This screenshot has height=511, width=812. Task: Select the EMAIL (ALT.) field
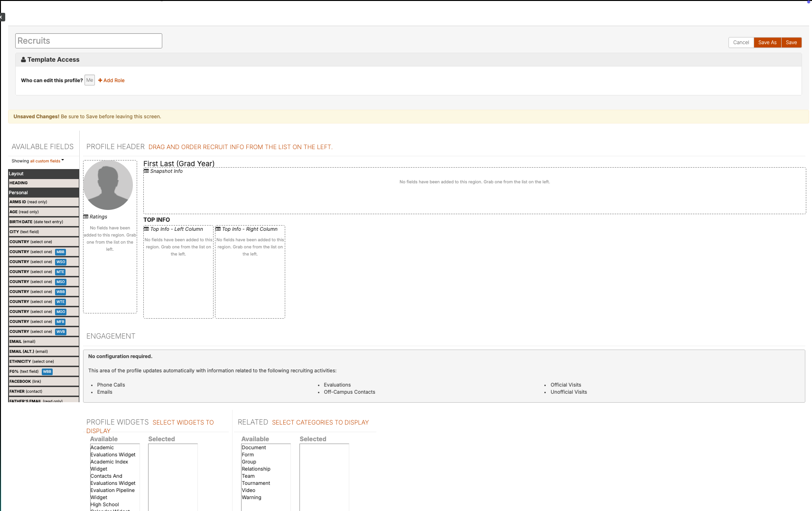point(44,351)
